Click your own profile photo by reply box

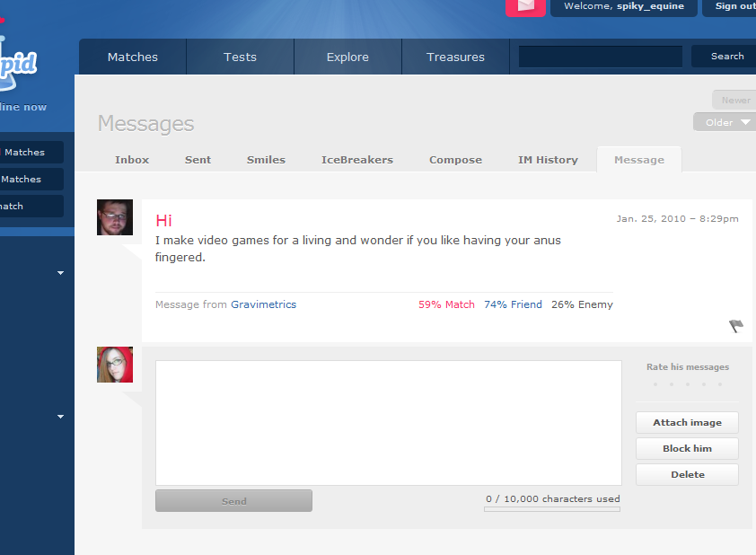pos(115,365)
